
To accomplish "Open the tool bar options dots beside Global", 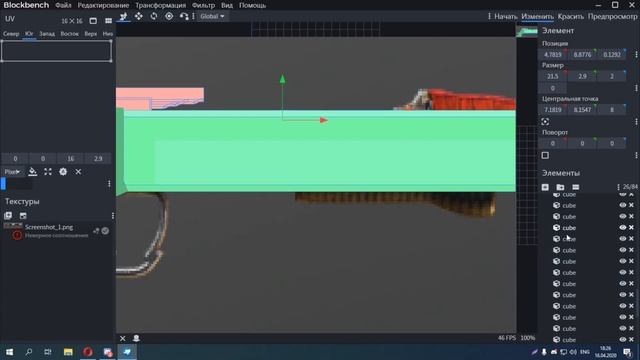I will pos(193,16).
